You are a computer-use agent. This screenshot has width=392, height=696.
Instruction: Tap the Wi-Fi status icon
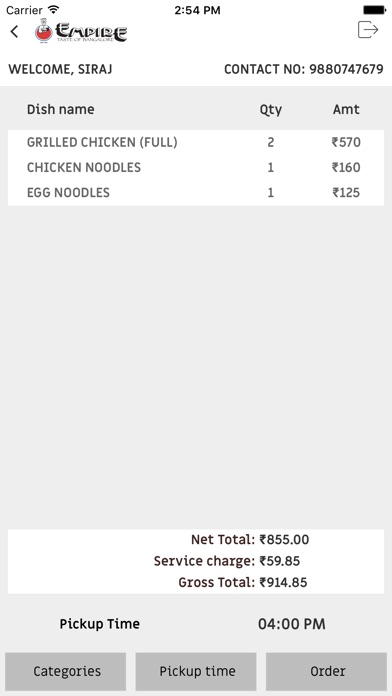pyautogui.click(x=54, y=9)
